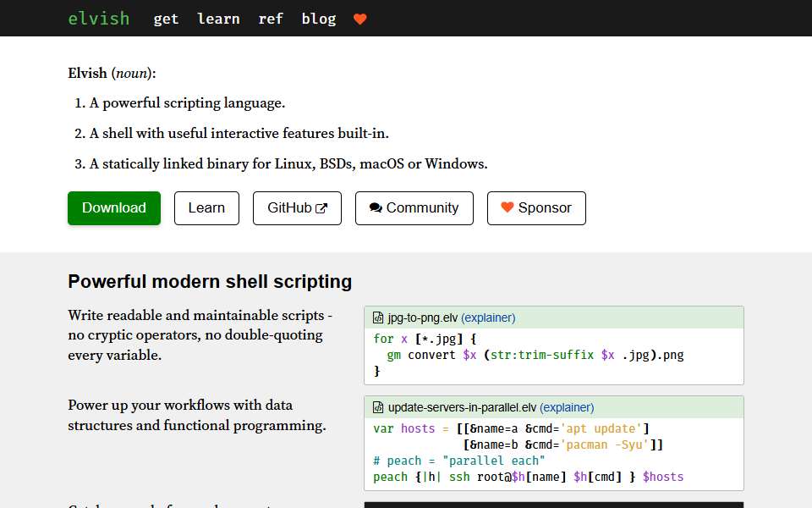Screen dimensions: 812x508
Task: Open explainer link for update-servers-in-parallel.elv
Action: [567, 407]
